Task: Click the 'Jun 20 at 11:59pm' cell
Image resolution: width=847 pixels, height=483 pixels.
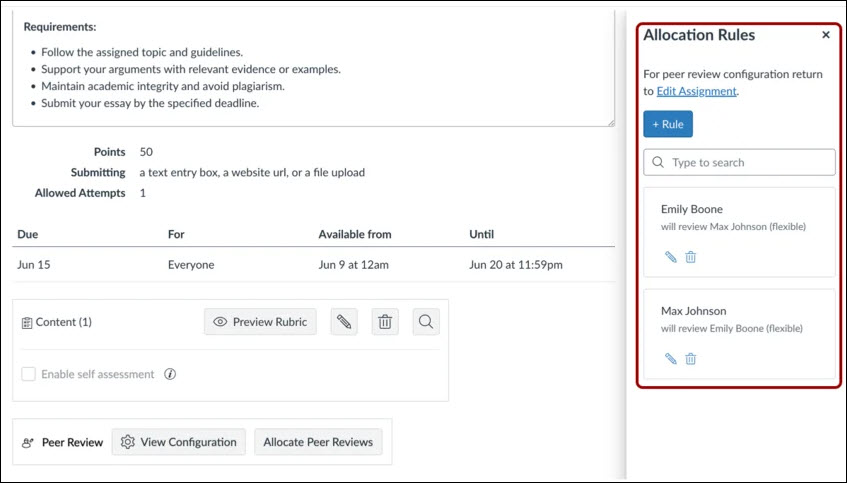Action: pos(515,265)
